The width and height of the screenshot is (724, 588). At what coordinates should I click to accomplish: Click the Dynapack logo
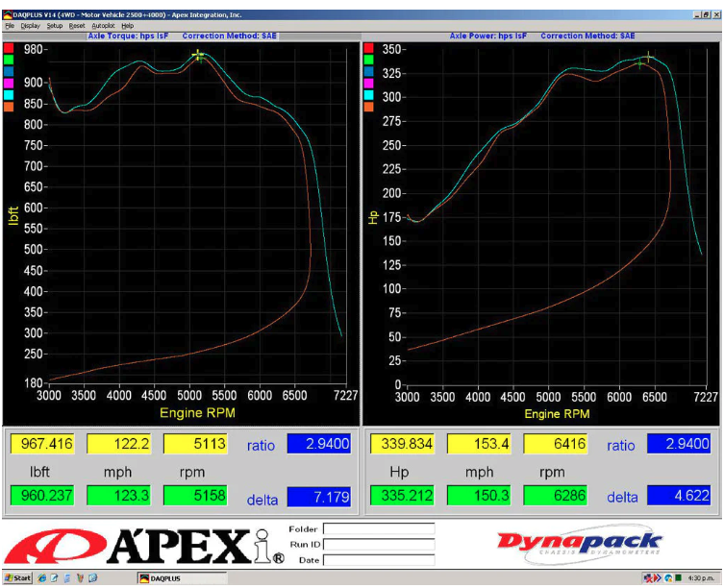[580, 544]
